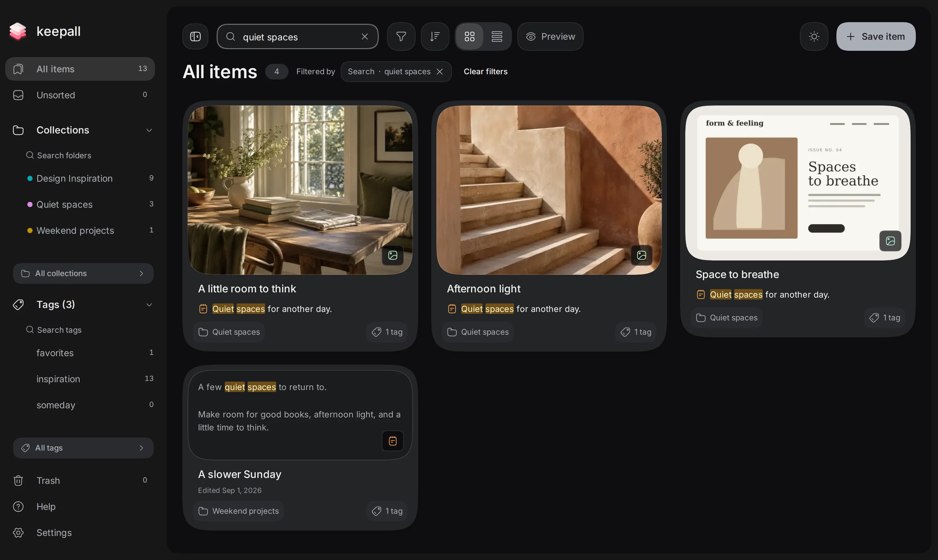Expand All tags arrow button

83,448
